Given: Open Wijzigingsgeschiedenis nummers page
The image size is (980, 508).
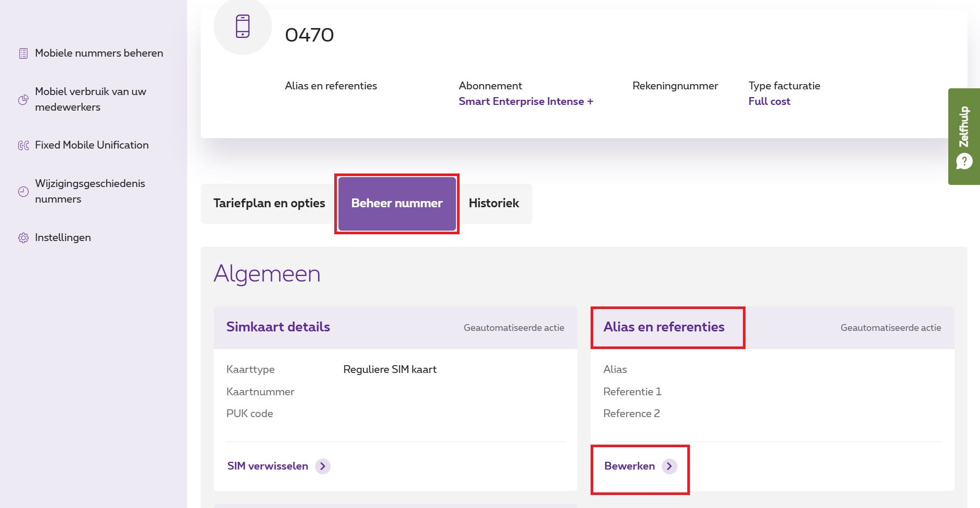Looking at the screenshot, I should pos(90,191).
